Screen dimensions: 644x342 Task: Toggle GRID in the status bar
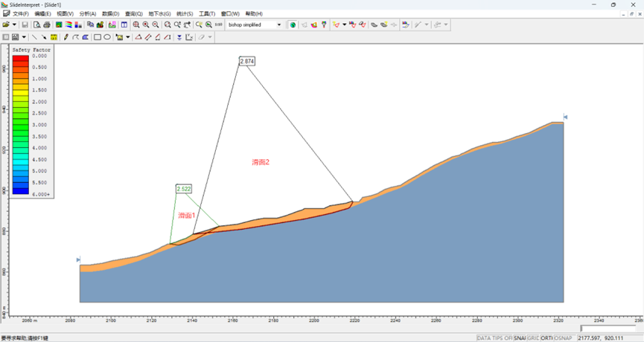[533, 338]
